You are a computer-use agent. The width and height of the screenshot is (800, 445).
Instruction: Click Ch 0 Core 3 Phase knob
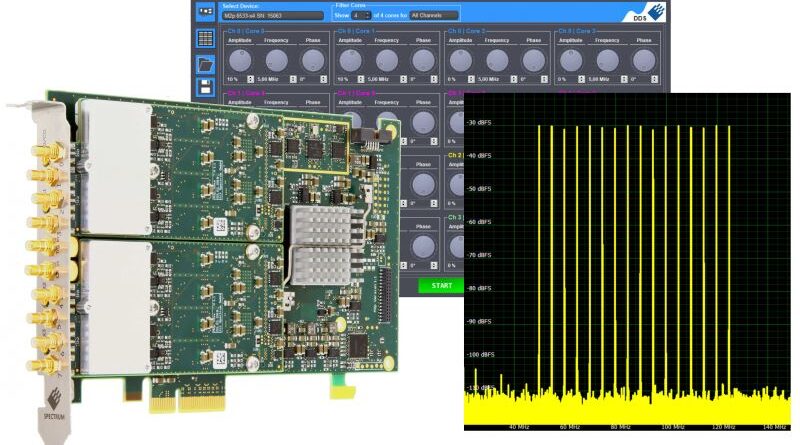(x=645, y=59)
